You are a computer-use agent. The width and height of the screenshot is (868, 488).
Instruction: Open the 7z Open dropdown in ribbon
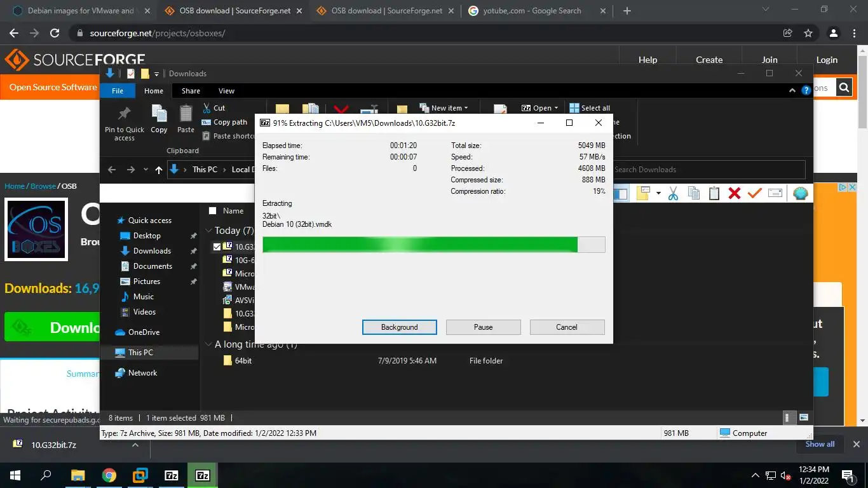(539, 108)
